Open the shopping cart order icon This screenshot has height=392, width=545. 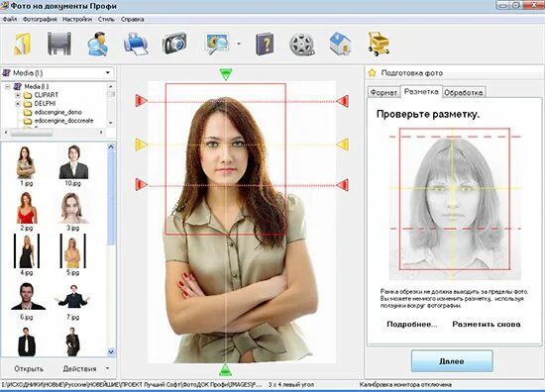pyautogui.click(x=379, y=44)
